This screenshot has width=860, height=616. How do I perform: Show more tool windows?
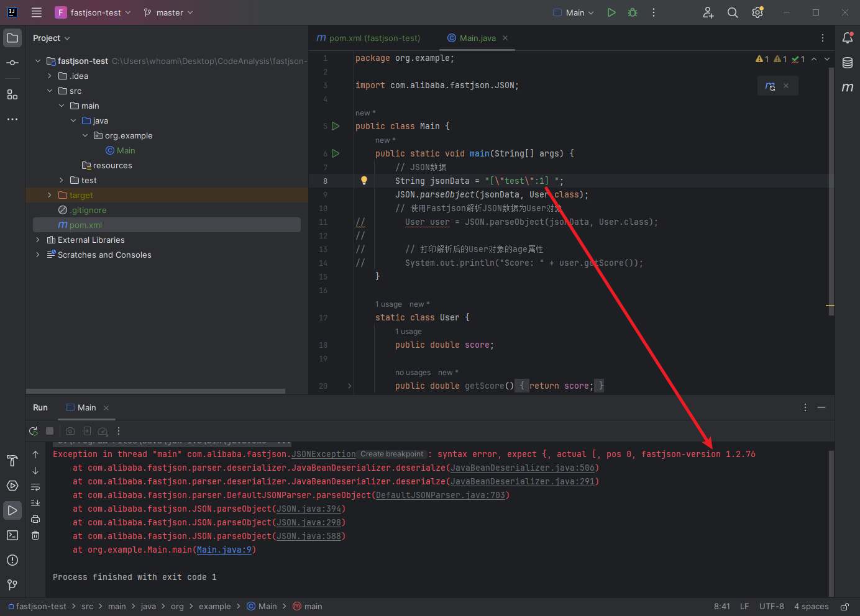[x=12, y=119]
